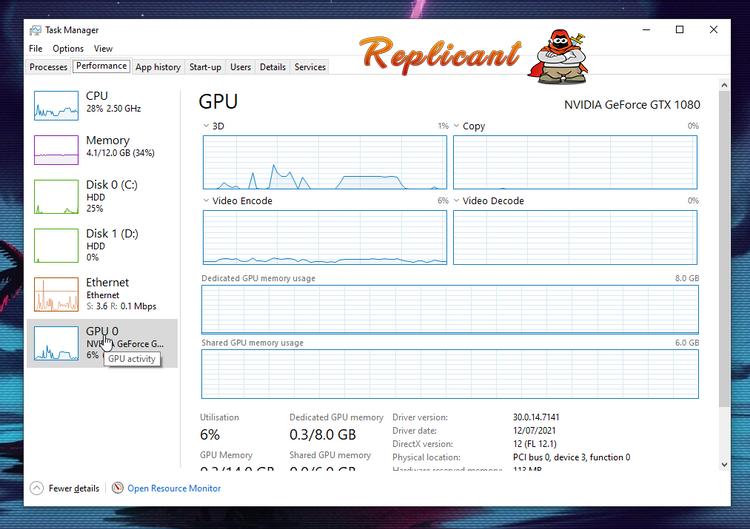Select the CPU usage mini graph
The height and width of the screenshot is (529, 750).
tap(56, 106)
